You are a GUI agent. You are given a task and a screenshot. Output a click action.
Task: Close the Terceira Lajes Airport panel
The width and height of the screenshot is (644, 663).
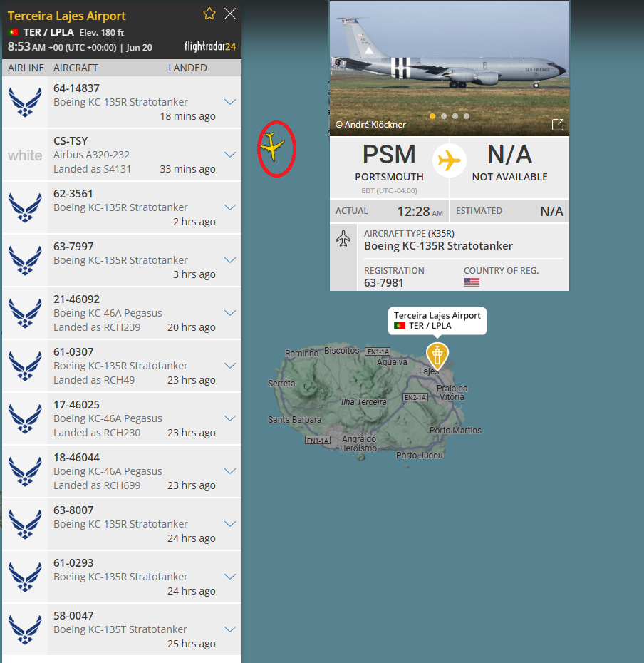230,14
